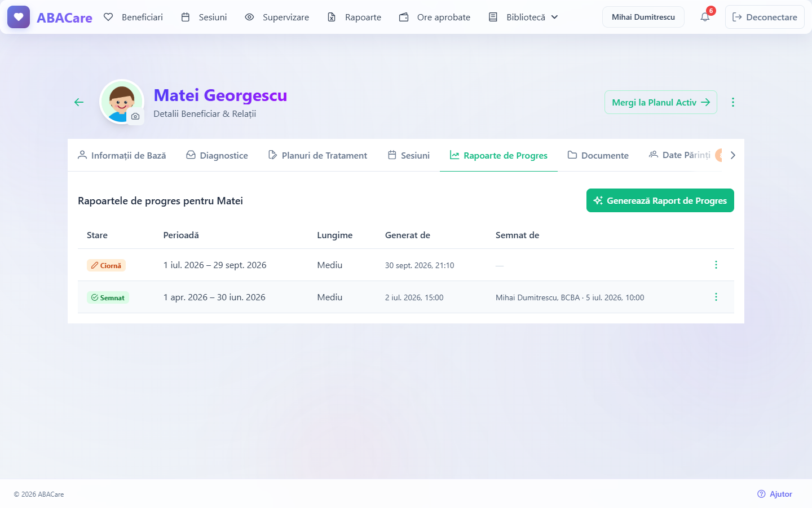Click Matei's avatar picture
The image size is (812, 508).
coord(122,102)
